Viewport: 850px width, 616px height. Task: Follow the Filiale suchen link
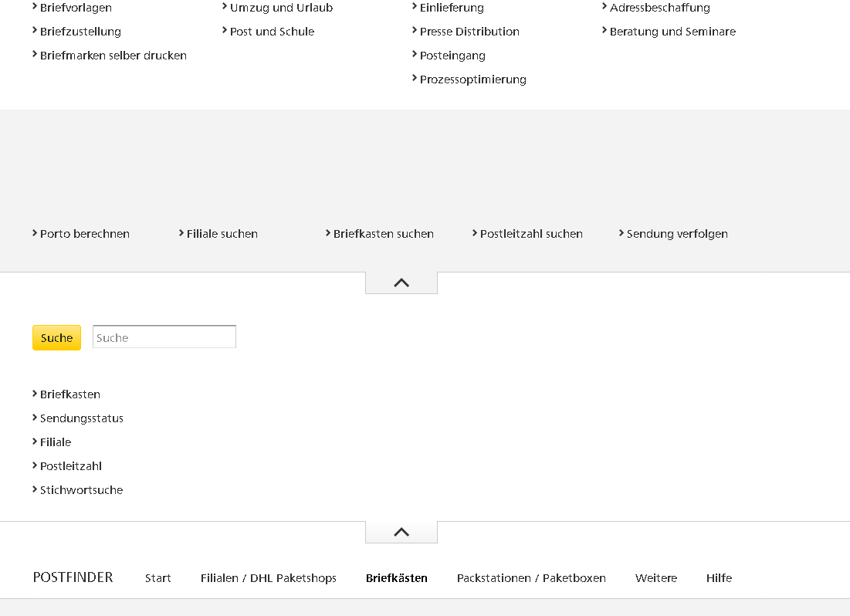(x=222, y=233)
